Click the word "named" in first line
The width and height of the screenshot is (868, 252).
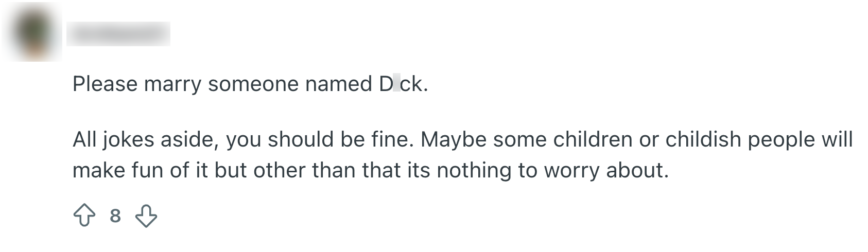339,84
